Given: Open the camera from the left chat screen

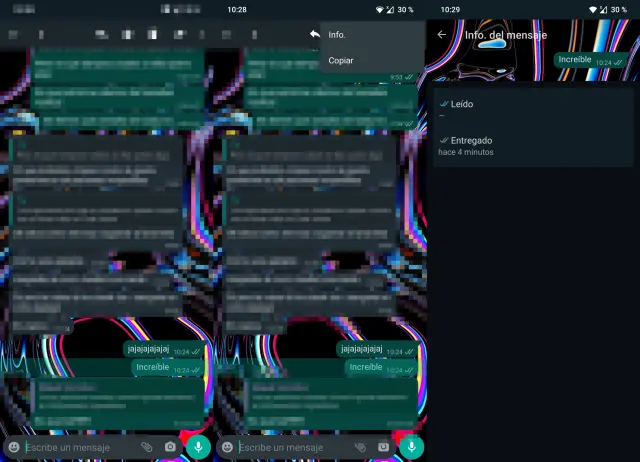Looking at the screenshot, I should (170, 446).
